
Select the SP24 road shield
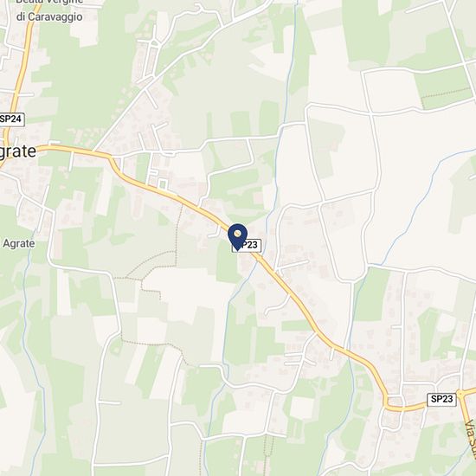pos(11,119)
